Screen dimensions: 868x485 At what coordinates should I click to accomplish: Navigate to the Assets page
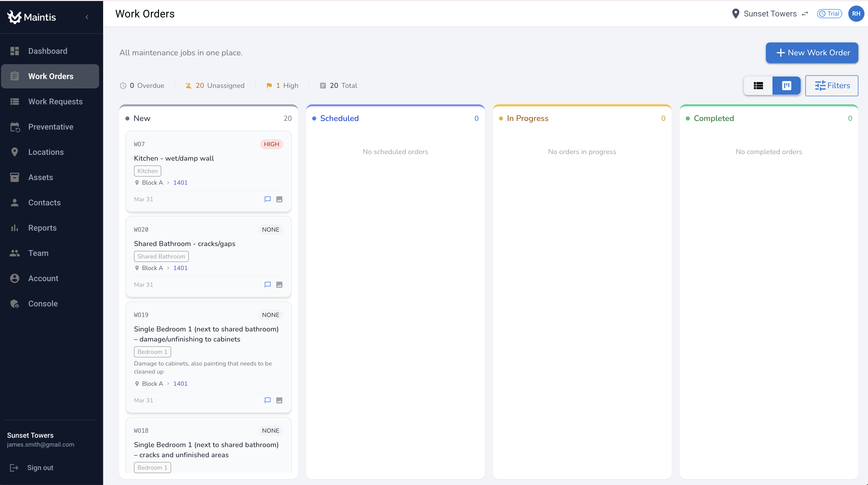40,177
